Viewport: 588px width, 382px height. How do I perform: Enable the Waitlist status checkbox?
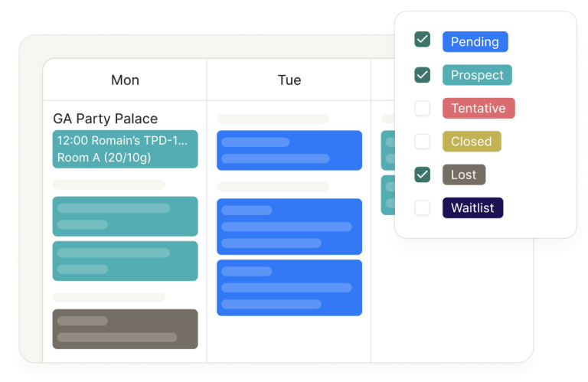(423, 207)
